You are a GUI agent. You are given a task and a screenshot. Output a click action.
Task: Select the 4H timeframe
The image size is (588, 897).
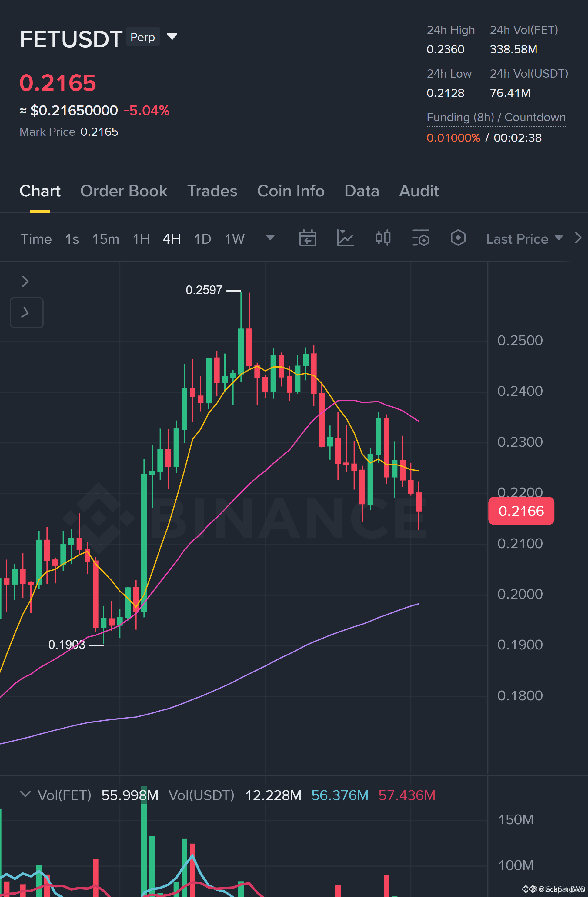pos(172,239)
